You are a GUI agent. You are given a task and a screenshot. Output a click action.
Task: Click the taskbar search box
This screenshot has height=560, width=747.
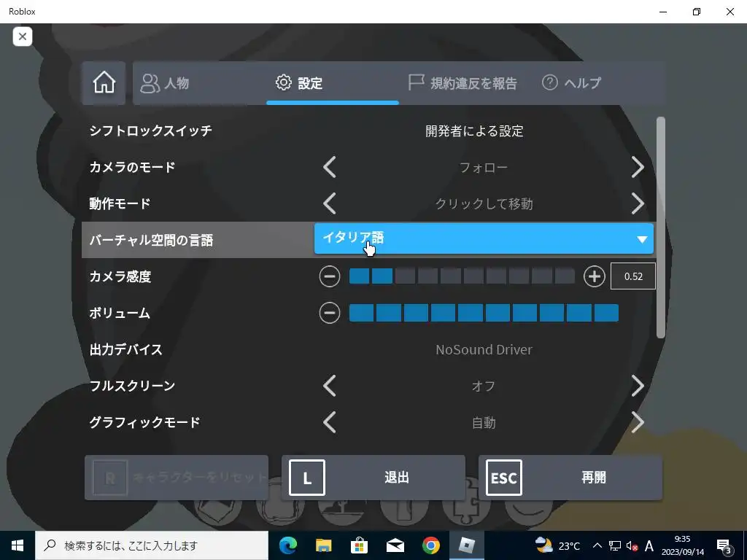pos(152,545)
